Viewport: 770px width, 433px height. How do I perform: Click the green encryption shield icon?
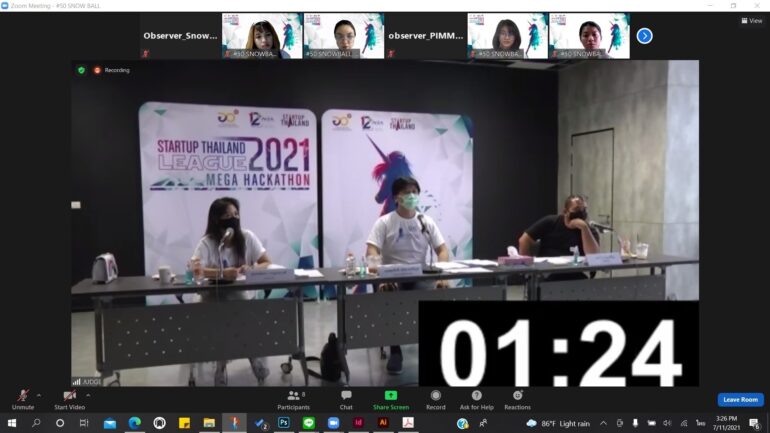pos(82,70)
